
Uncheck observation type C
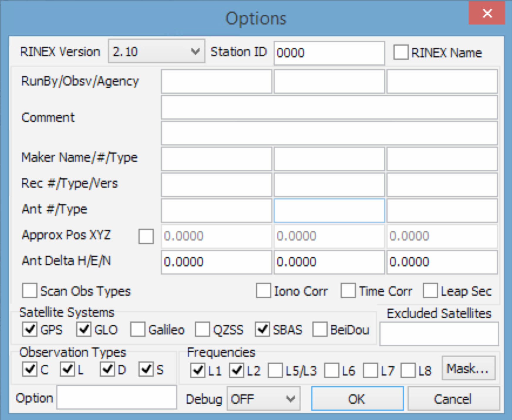(30, 369)
